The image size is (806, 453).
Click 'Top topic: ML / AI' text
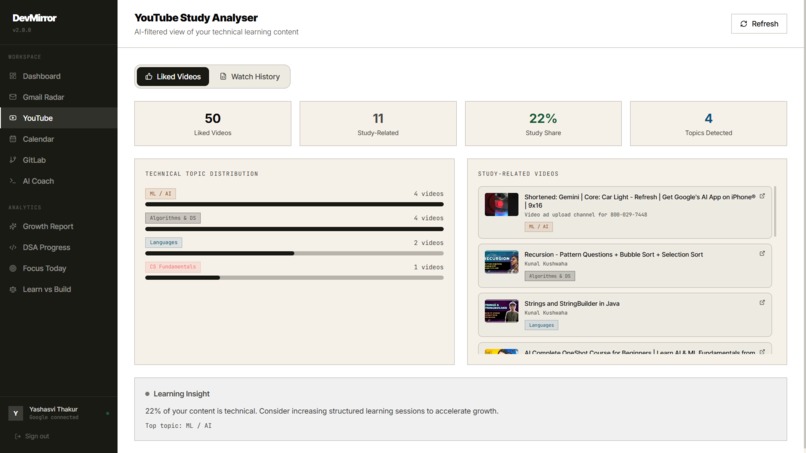(178, 426)
